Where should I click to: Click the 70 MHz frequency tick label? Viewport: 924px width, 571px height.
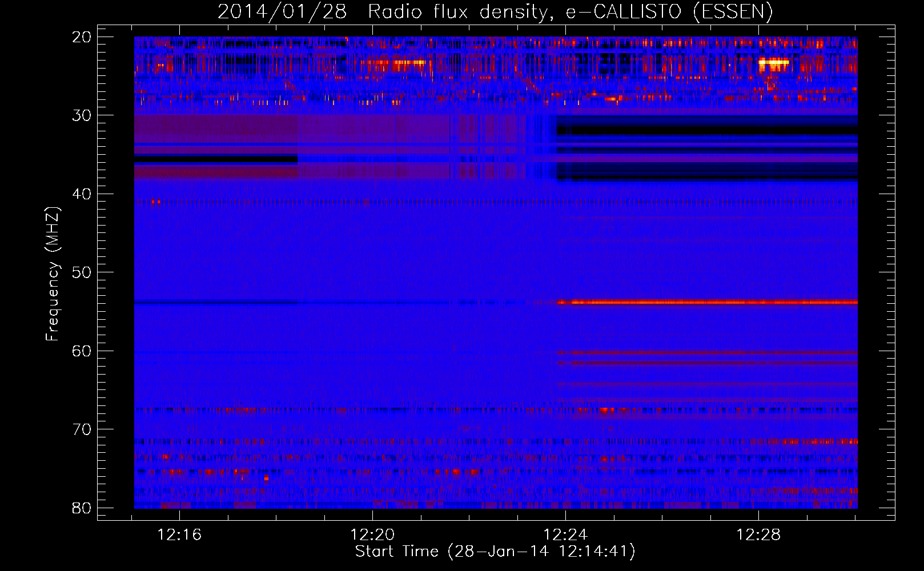point(82,429)
